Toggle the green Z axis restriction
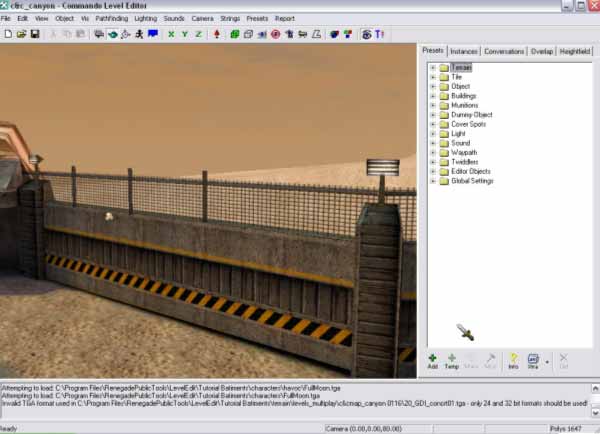 (198, 34)
